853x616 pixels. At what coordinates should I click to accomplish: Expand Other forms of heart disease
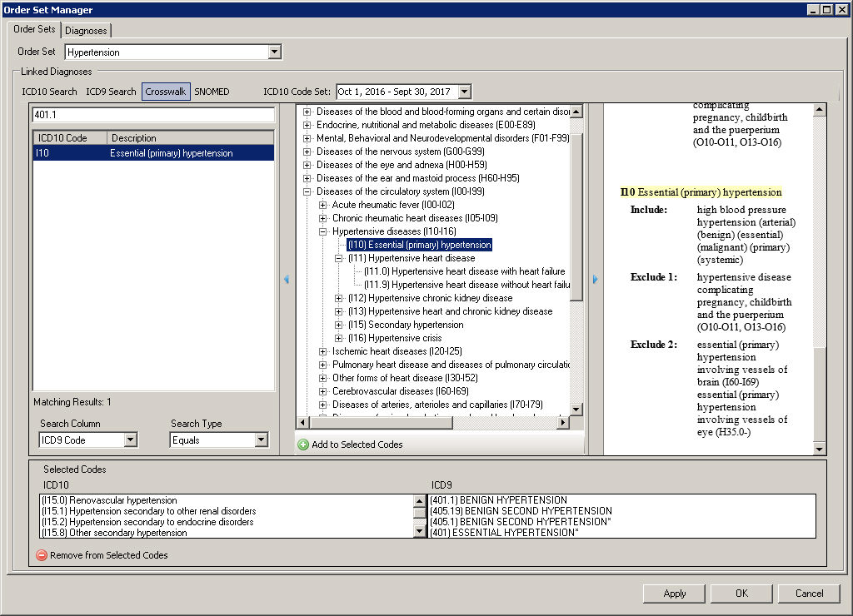point(322,378)
